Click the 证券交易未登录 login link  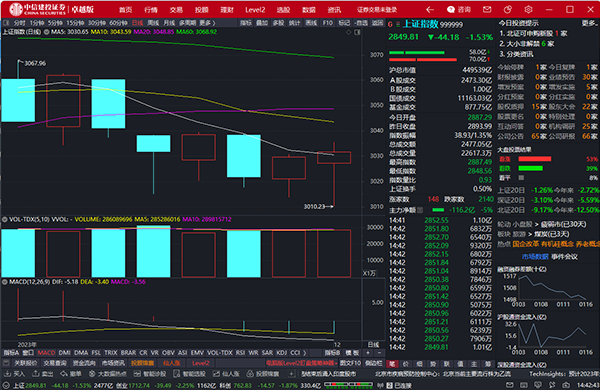377,10
